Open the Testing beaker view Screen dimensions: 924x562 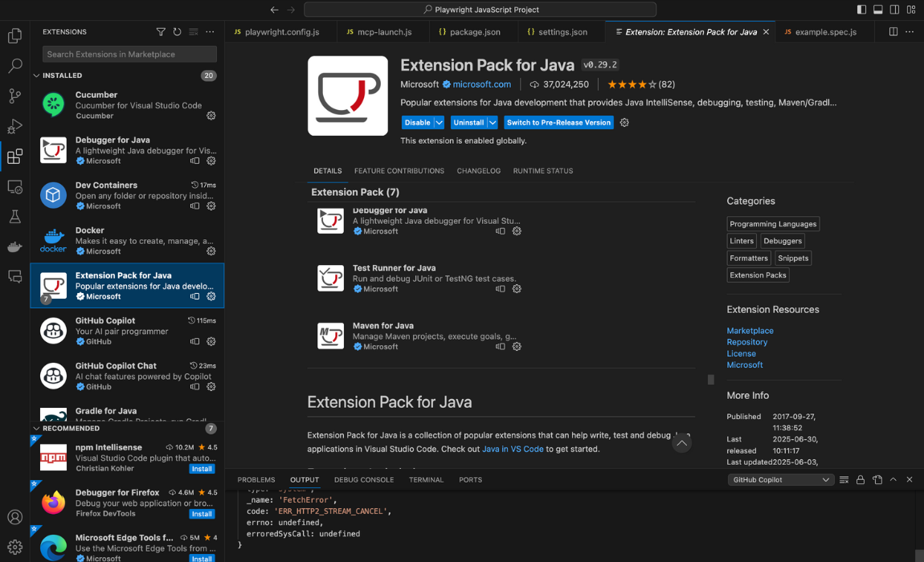click(14, 217)
